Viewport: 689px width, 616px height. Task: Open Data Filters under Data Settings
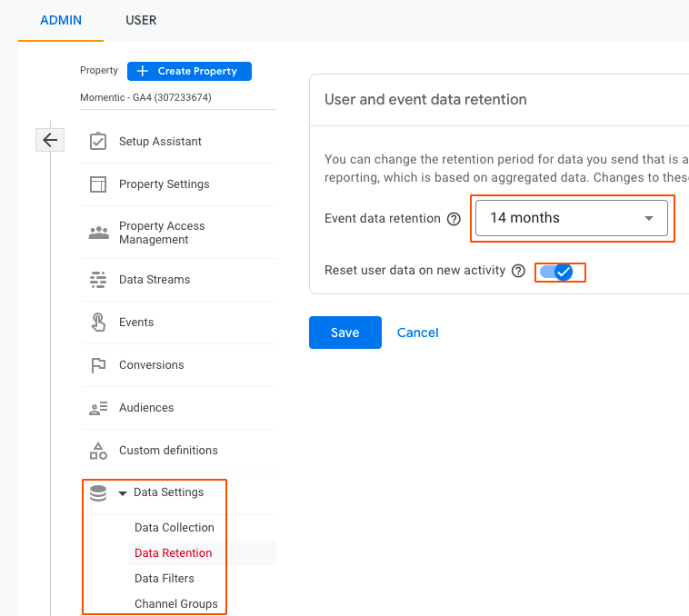click(x=165, y=578)
